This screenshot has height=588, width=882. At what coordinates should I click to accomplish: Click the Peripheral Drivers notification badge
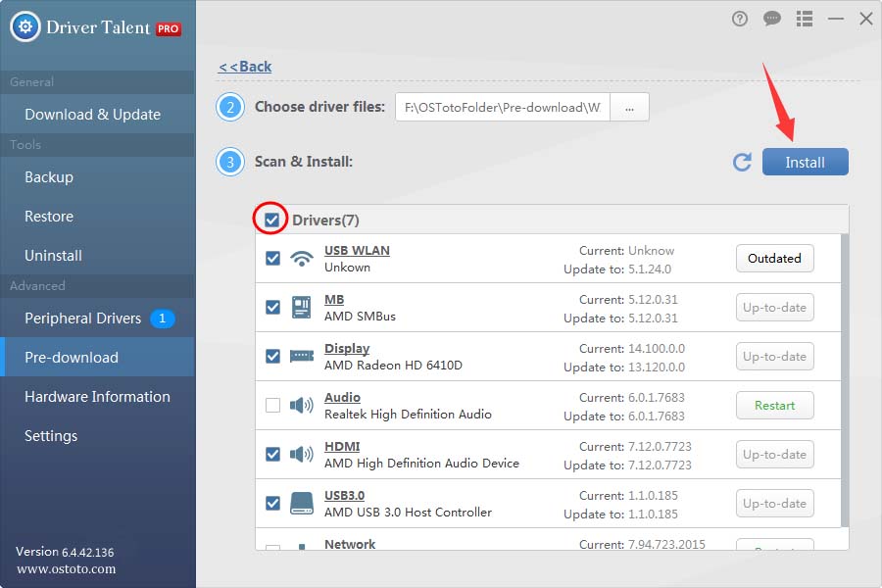coord(162,318)
